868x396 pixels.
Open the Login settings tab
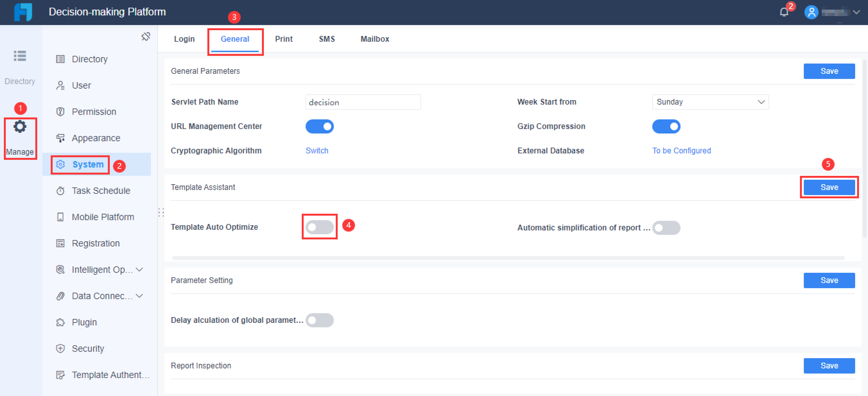[184, 39]
